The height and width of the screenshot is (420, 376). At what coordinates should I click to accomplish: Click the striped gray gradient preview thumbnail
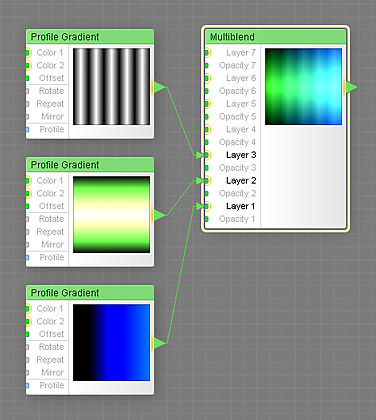(x=111, y=87)
